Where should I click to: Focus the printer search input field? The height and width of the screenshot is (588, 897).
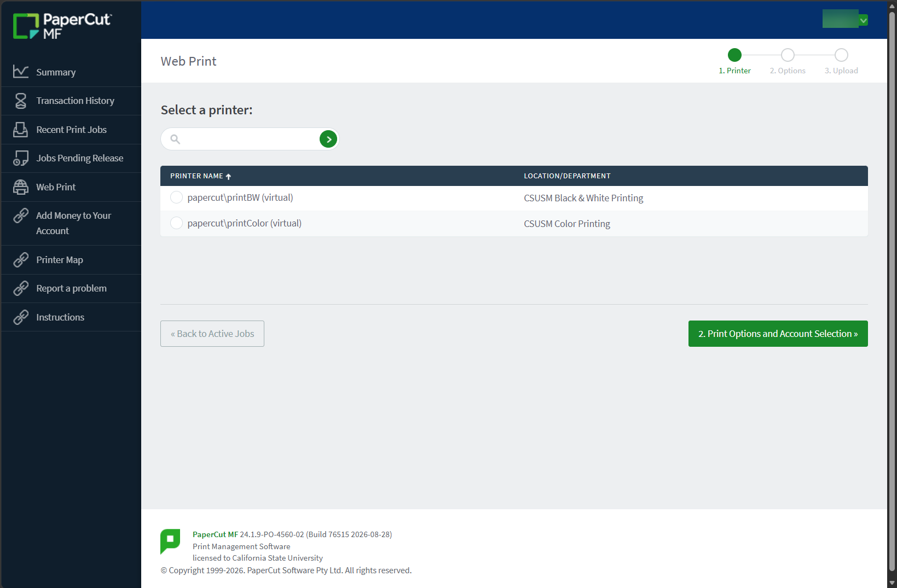point(250,139)
